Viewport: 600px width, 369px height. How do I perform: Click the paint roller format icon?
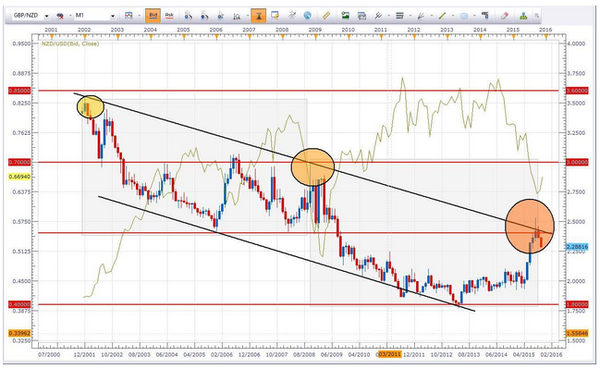pyautogui.click(x=485, y=15)
